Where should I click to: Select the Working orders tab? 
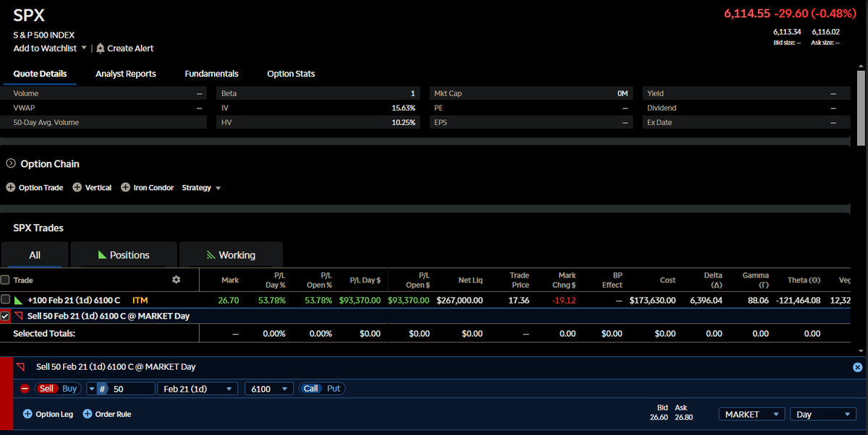pos(231,255)
